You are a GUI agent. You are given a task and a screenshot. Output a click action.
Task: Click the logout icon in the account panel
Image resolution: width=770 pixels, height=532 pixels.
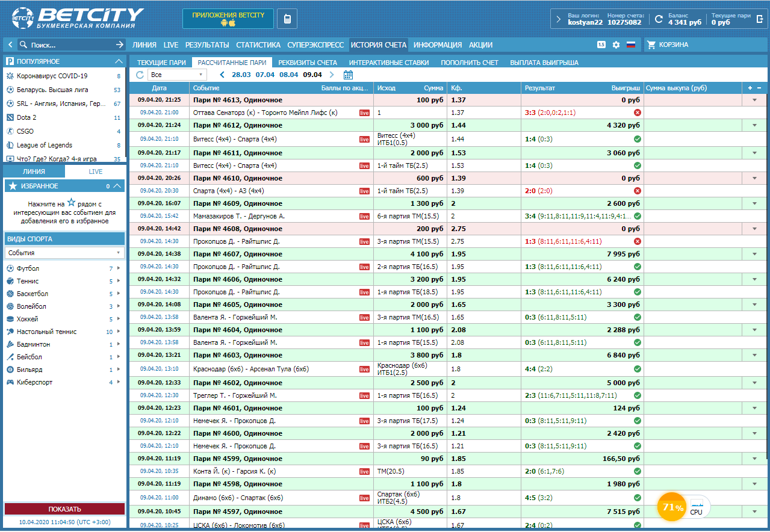tap(760, 19)
